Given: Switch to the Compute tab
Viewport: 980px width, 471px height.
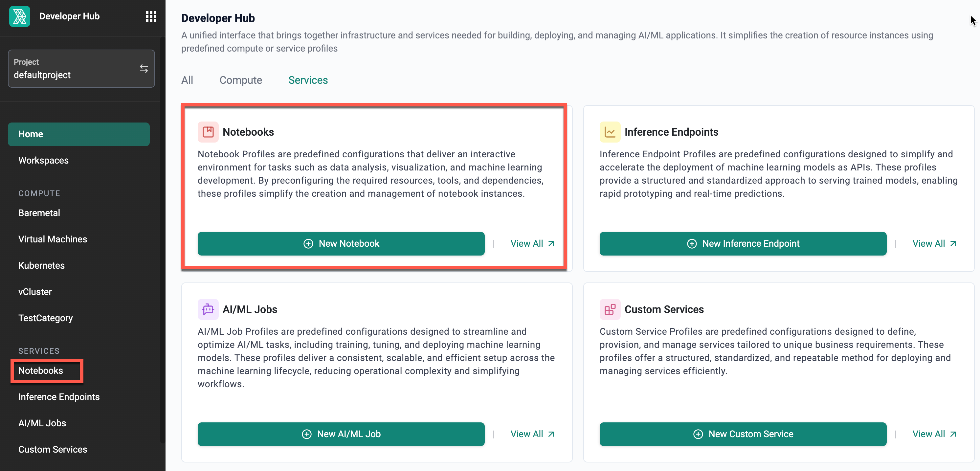Looking at the screenshot, I should coord(241,80).
